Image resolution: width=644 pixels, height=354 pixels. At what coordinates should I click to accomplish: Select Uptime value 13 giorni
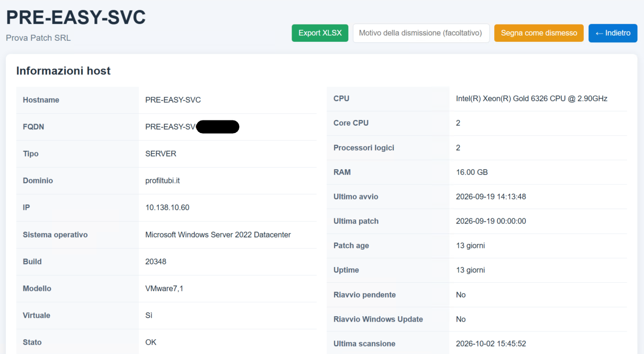tap(470, 270)
